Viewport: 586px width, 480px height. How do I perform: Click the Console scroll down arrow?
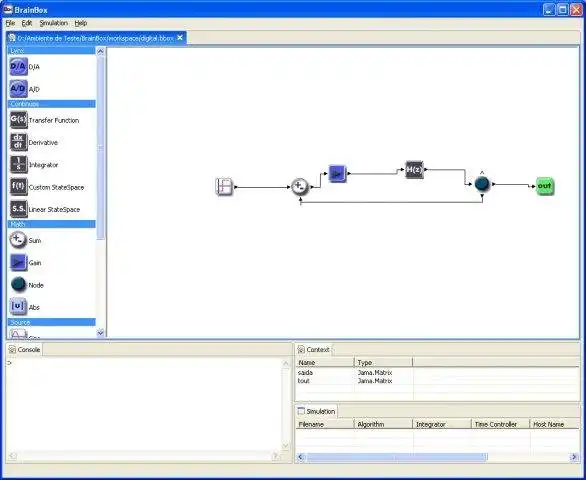(286, 446)
